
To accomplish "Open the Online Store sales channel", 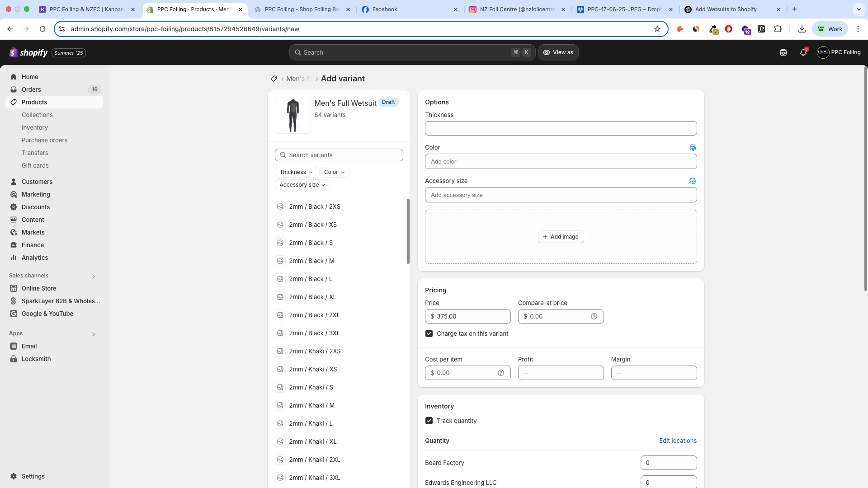I will click(x=38, y=288).
